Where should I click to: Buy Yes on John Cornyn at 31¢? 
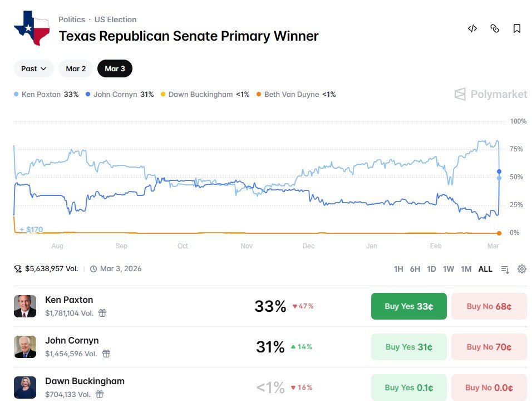point(408,346)
